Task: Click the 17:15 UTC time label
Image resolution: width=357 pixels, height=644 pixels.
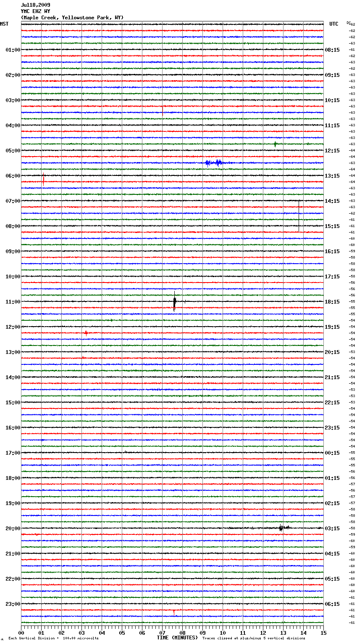Action: (332, 277)
